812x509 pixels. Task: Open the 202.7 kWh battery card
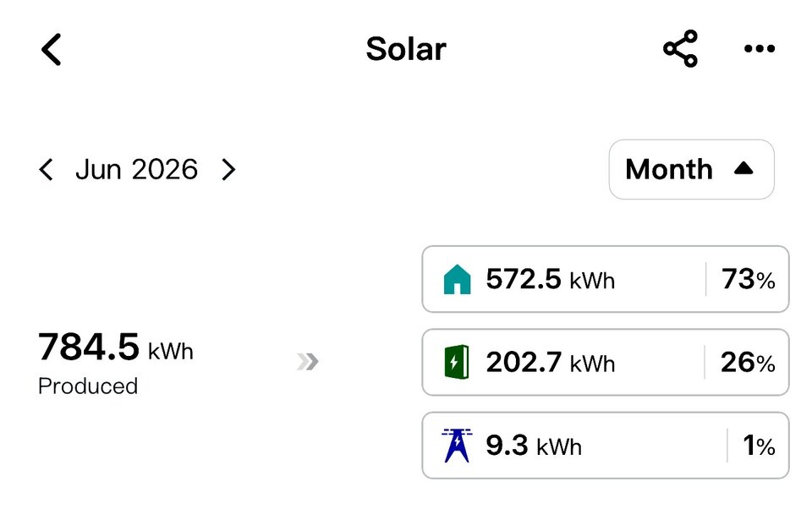coord(606,362)
